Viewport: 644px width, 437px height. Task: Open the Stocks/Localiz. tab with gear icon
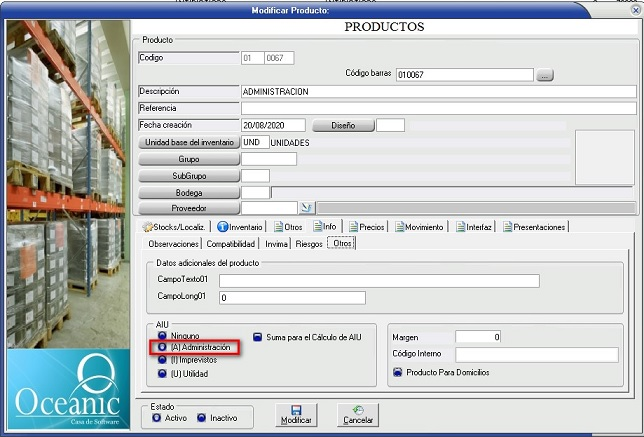[174, 227]
